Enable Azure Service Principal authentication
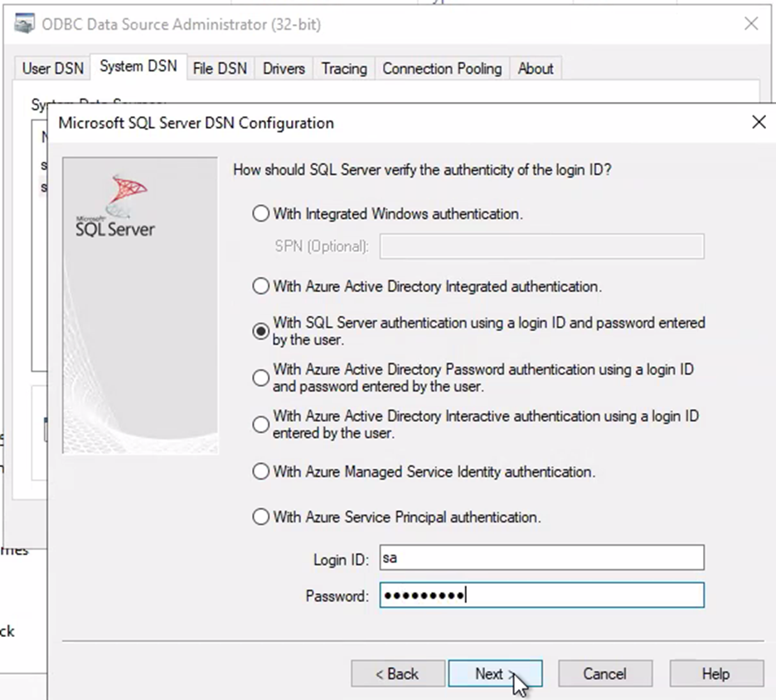The width and height of the screenshot is (776, 700). [260, 517]
